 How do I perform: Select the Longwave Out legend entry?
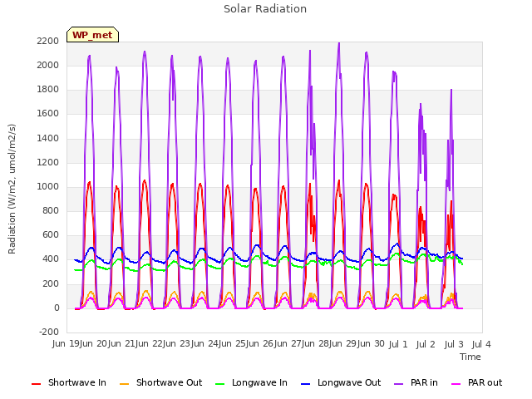(x=341, y=382)
